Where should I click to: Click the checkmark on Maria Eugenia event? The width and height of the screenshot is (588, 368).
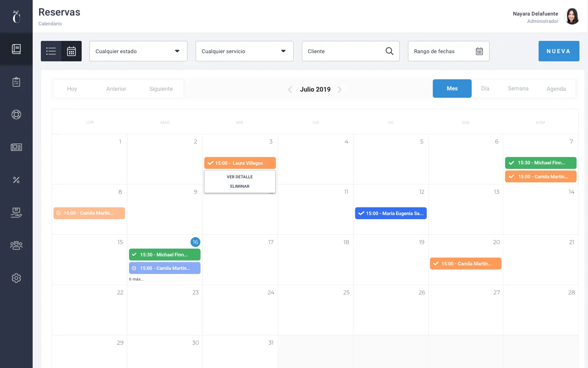(x=361, y=213)
